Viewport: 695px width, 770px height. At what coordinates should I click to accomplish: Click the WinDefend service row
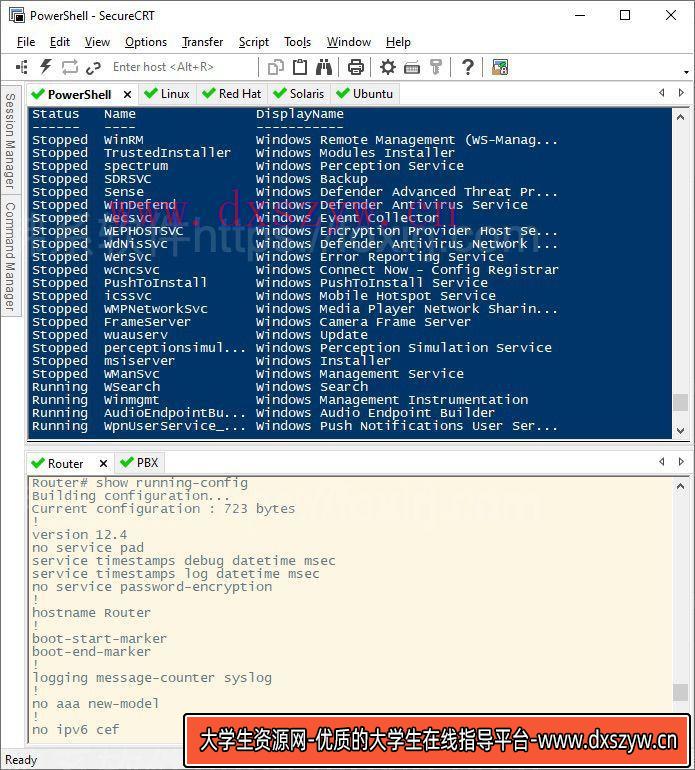coord(280,205)
